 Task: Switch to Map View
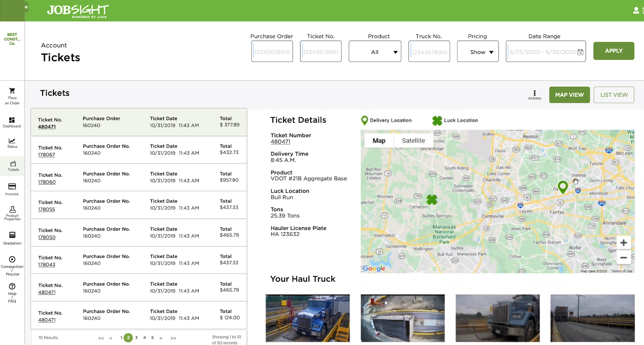(x=569, y=95)
